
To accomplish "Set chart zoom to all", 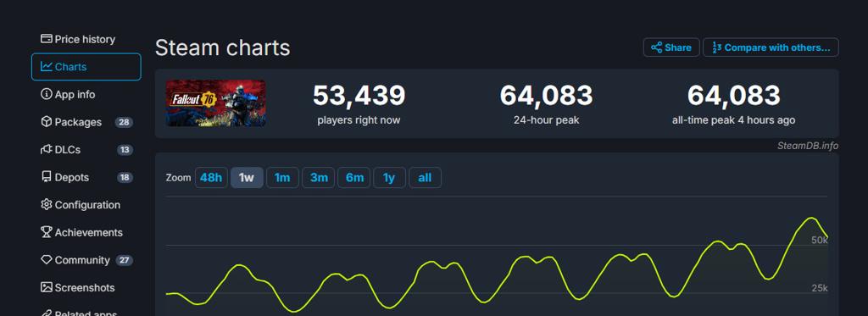I will click(x=426, y=178).
